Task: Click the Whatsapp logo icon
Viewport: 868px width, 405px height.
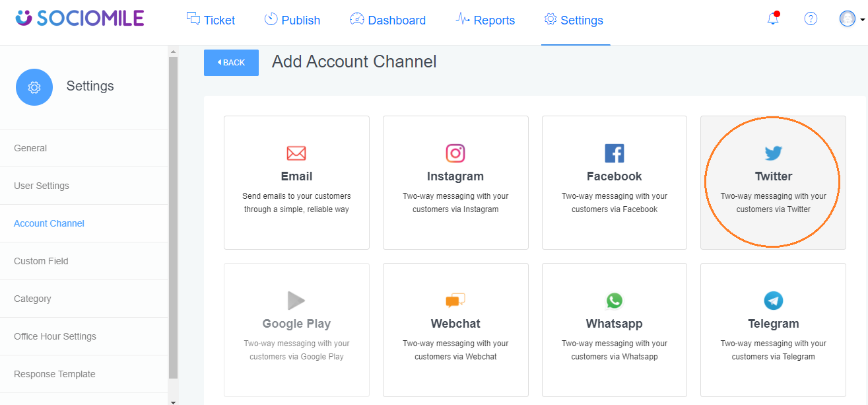Action: click(615, 301)
